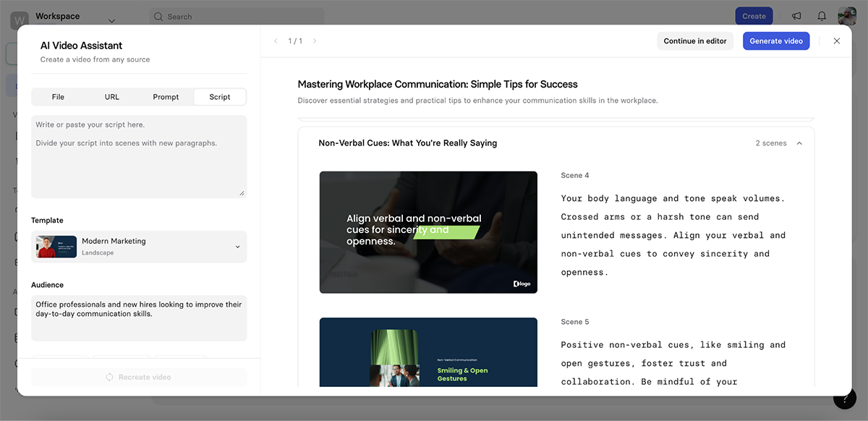The width and height of the screenshot is (868, 421).
Task: Check notifications via the bell icon
Action: point(821,15)
